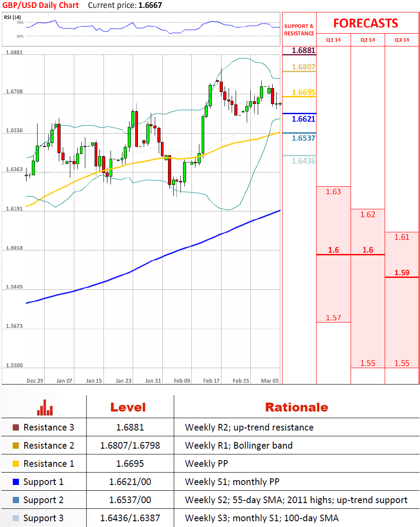The height and width of the screenshot is (527, 420).
Task: Click the 1.6881 resistance level marker
Action: 303,50
